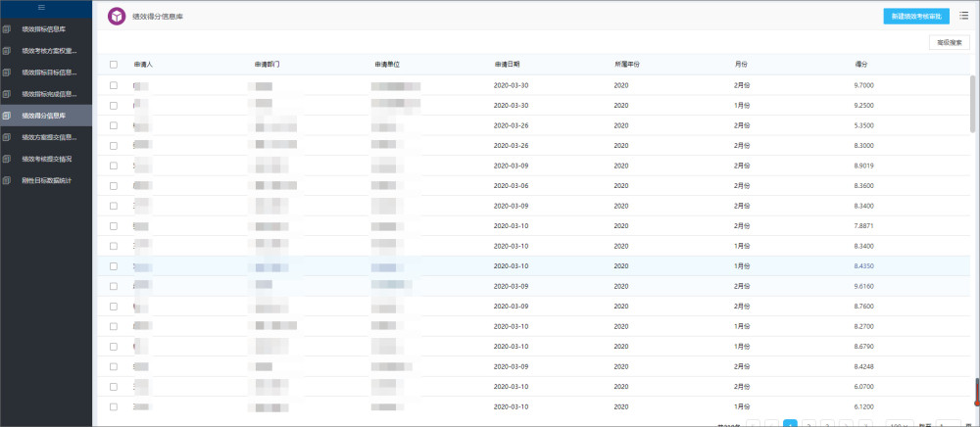Image resolution: width=980 pixels, height=427 pixels.
Task: Check the row with score 5.3500
Action: (113, 125)
